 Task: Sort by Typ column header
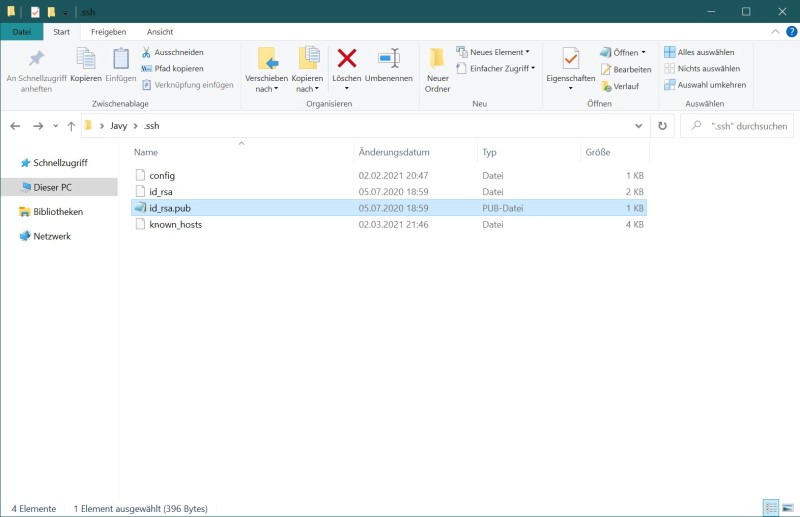click(489, 152)
